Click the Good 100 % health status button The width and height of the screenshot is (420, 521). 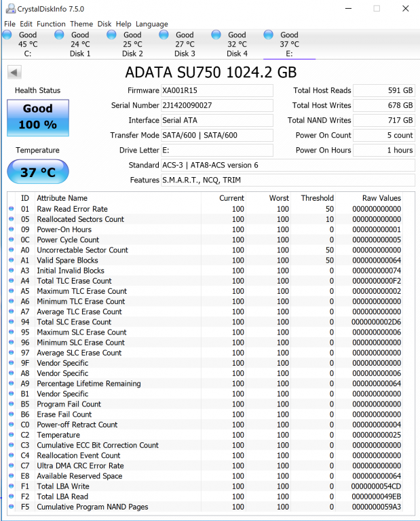(37, 117)
